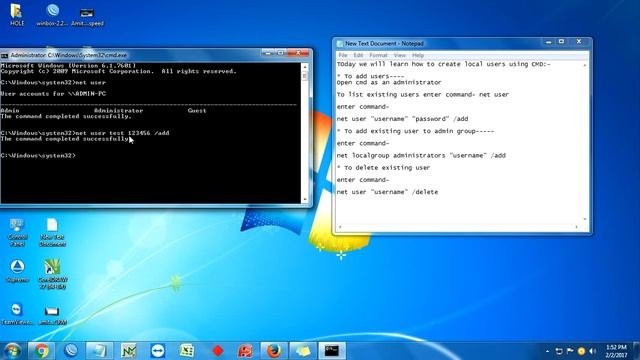Show hidden system tray icons
The image size is (640, 360).
[547, 351]
